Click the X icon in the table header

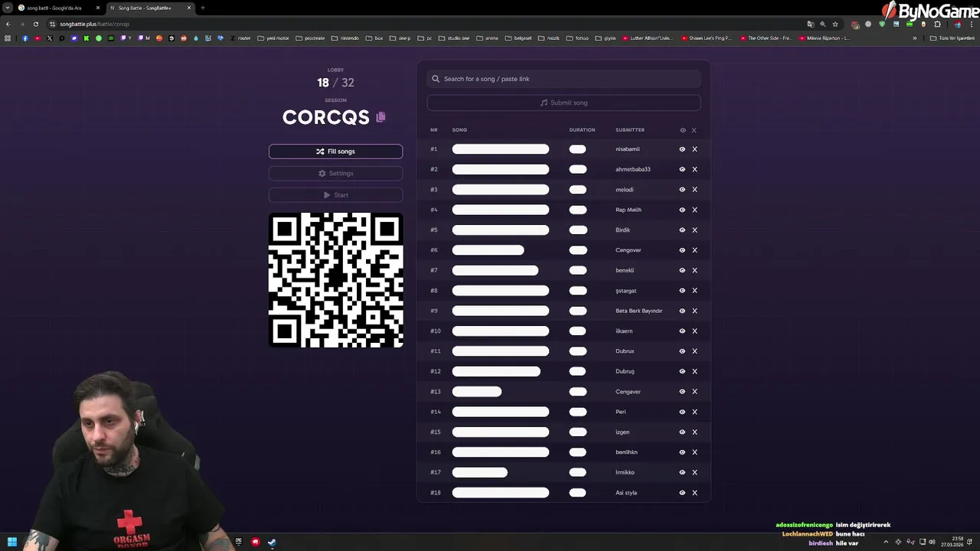click(x=694, y=130)
